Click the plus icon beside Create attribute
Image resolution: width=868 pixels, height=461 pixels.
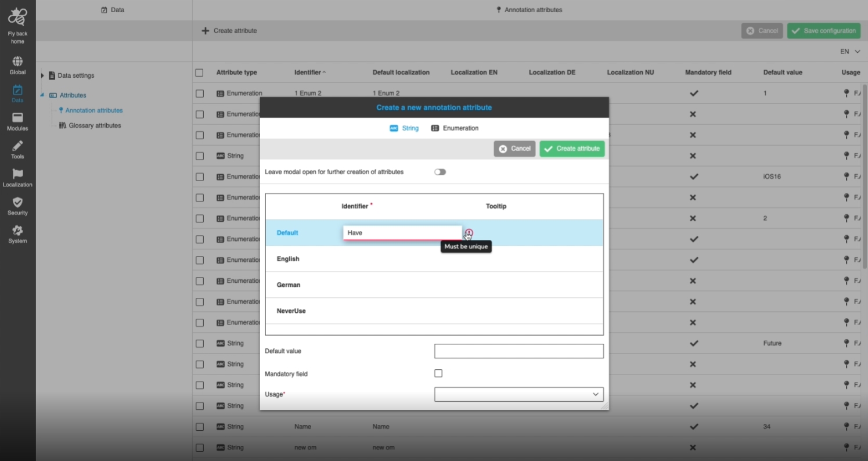pos(205,31)
